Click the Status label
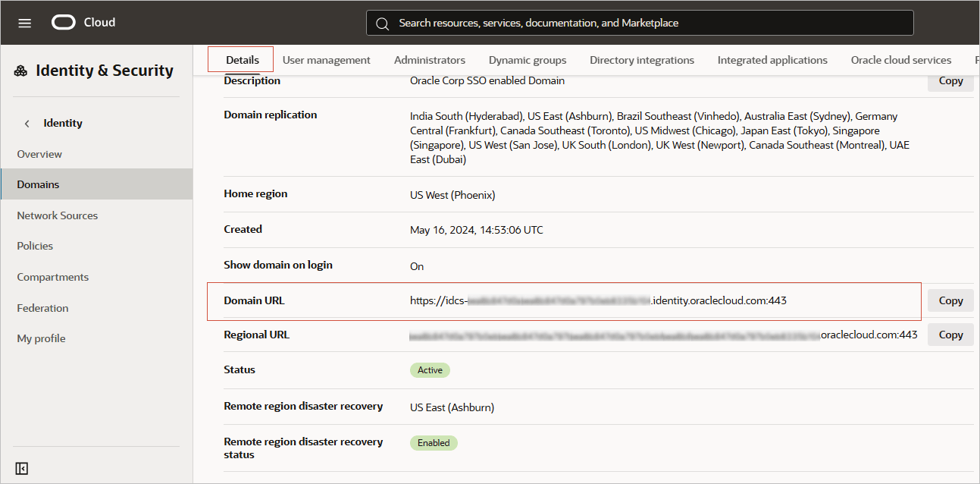 point(240,369)
